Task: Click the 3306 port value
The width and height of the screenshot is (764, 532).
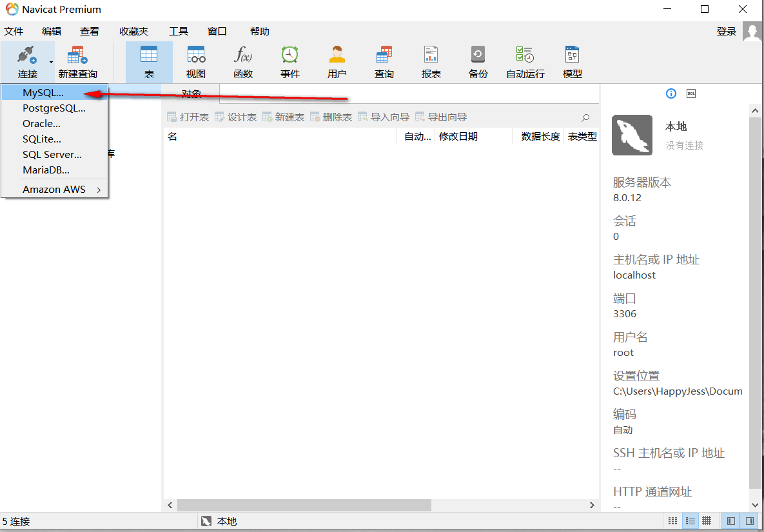Action: (625, 314)
